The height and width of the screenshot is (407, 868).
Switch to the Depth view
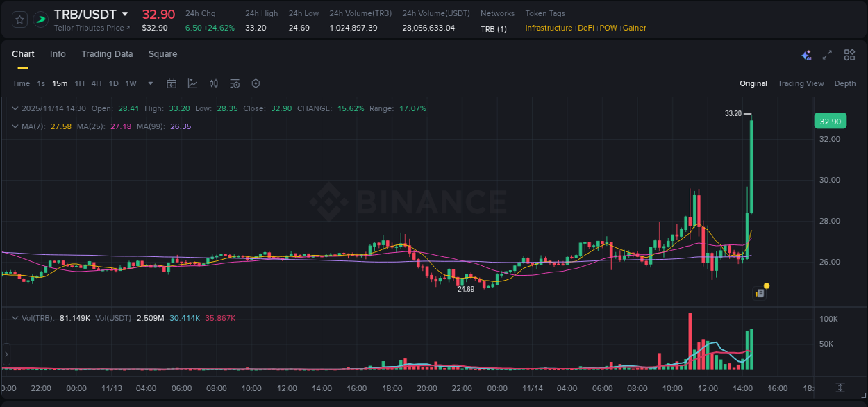845,83
